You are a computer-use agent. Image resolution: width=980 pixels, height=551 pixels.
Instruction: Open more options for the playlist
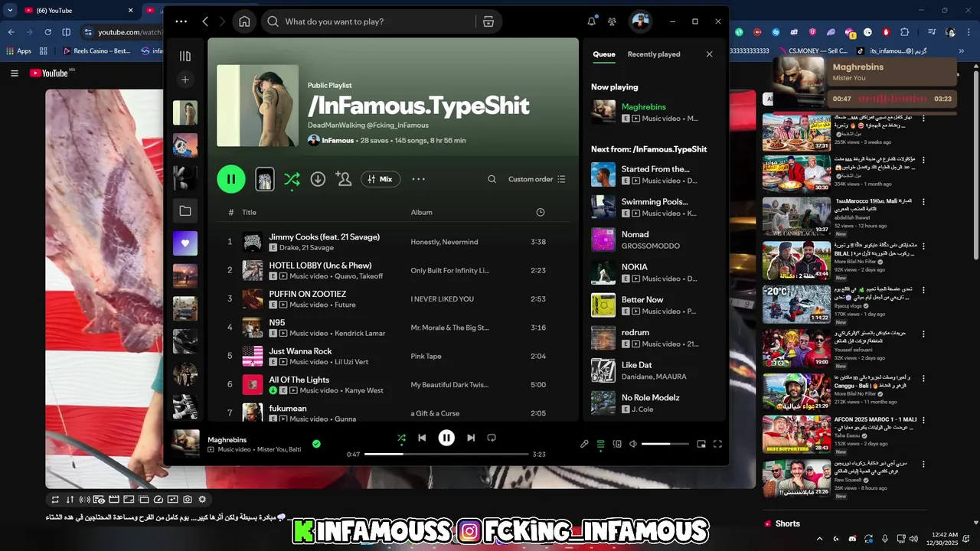pyautogui.click(x=418, y=179)
